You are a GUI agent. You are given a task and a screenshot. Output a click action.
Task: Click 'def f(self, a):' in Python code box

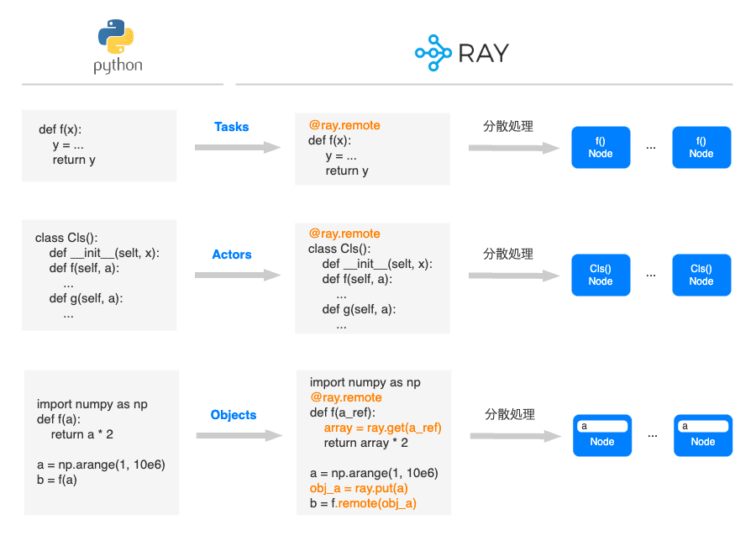84,268
